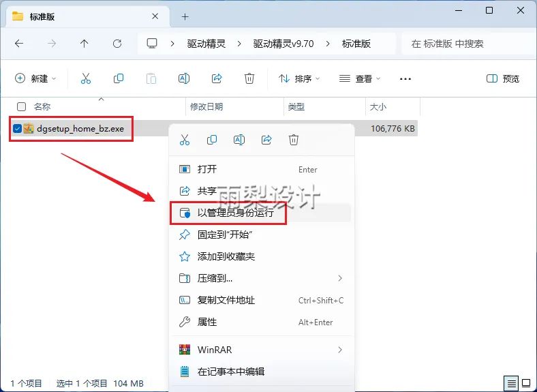Switch to large icons view in the status bar
The height and width of the screenshot is (392, 537).
[526, 383]
